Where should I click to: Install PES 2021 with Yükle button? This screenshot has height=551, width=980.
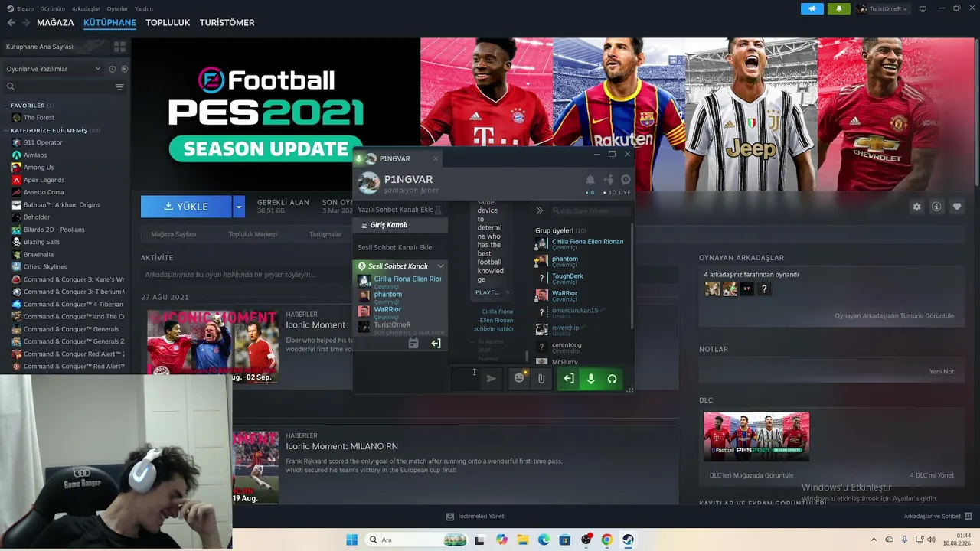pos(186,207)
